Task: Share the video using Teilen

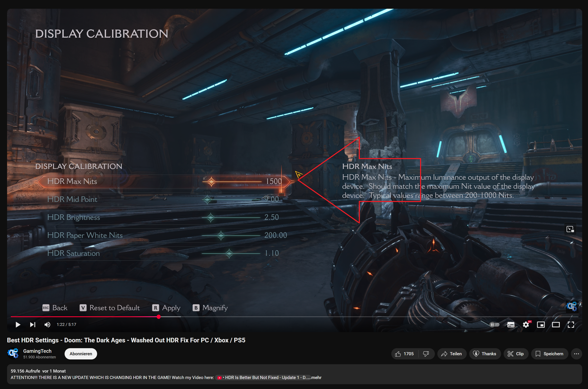Action: click(452, 354)
